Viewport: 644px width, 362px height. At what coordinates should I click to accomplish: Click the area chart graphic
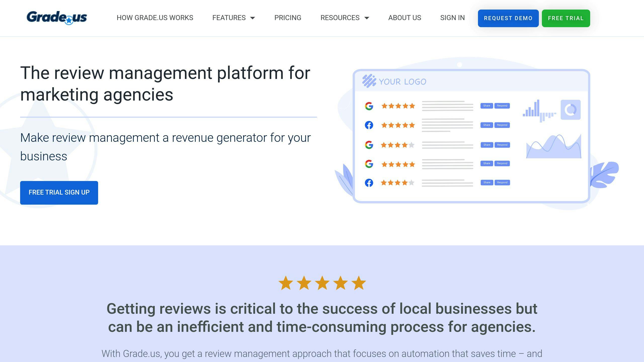(554, 146)
